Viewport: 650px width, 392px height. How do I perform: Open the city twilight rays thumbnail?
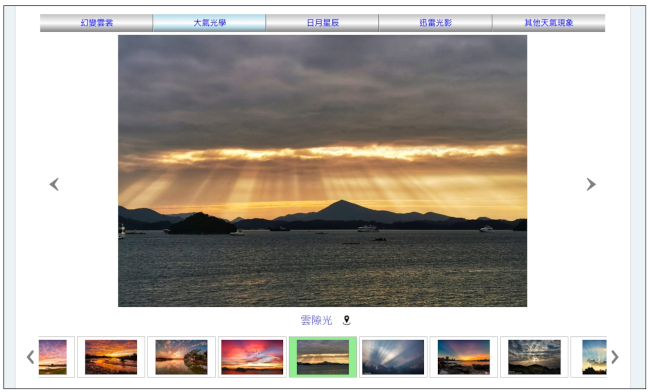(463, 357)
